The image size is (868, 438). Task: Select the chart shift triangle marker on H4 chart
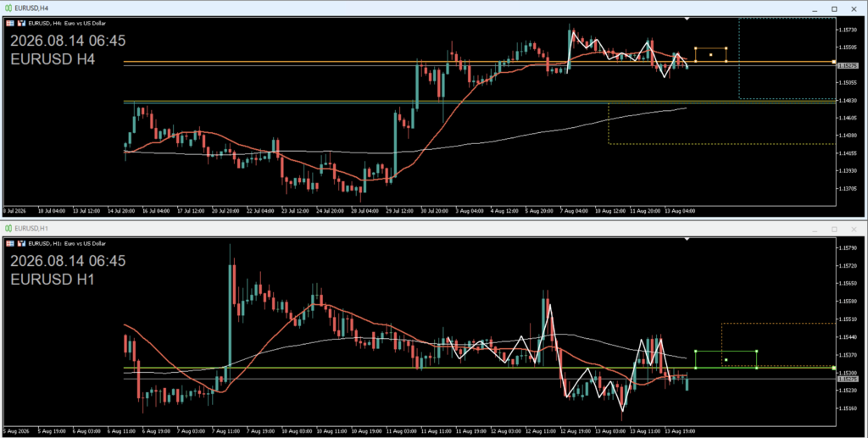pos(687,19)
